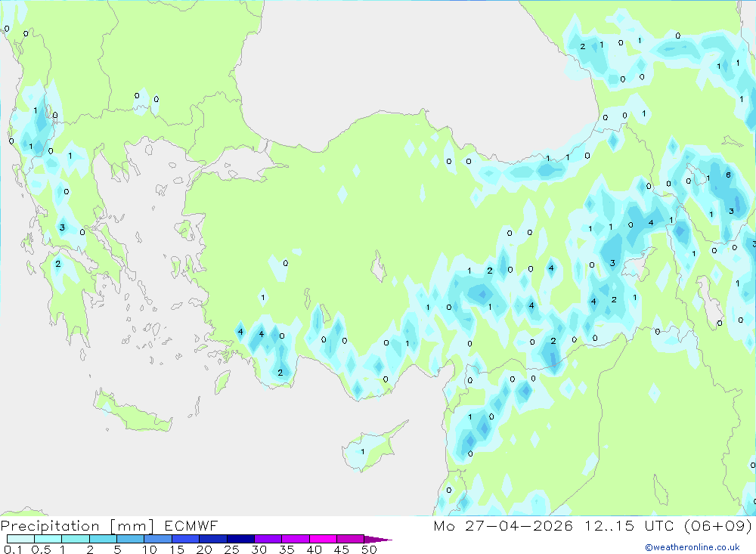The width and height of the screenshot is (756, 554).
Task: Pick the 10–15 mm blue legend swatch
Action: coord(158,539)
